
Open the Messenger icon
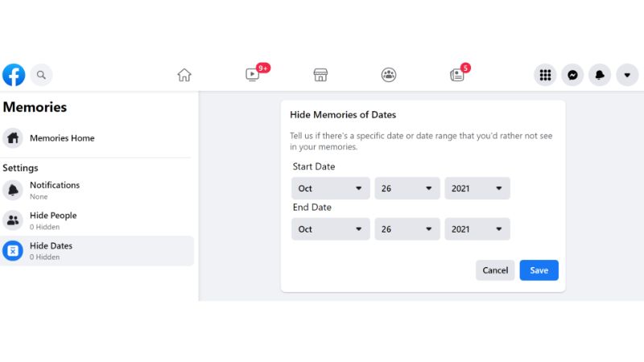572,75
